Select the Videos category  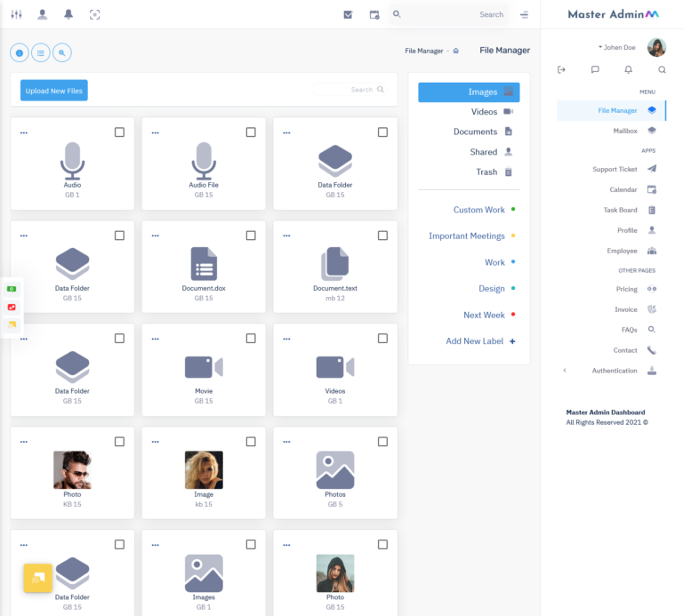click(x=469, y=112)
